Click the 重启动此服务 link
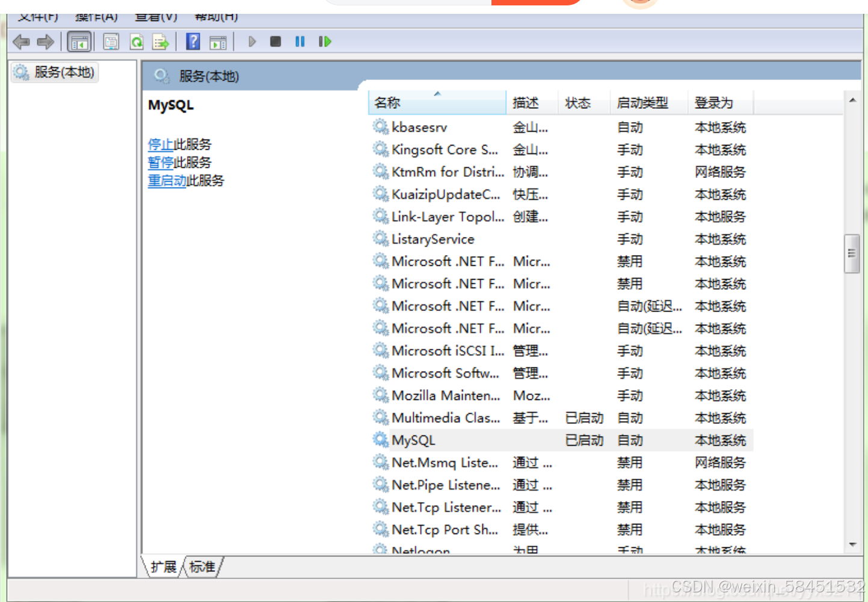Image resolution: width=868 pixels, height=602 pixels. pos(167,181)
